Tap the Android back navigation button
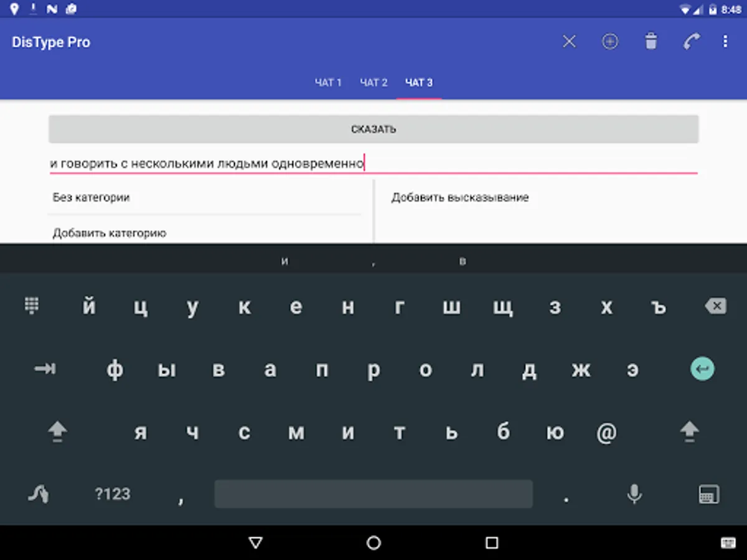The height and width of the screenshot is (560, 747). click(x=255, y=543)
